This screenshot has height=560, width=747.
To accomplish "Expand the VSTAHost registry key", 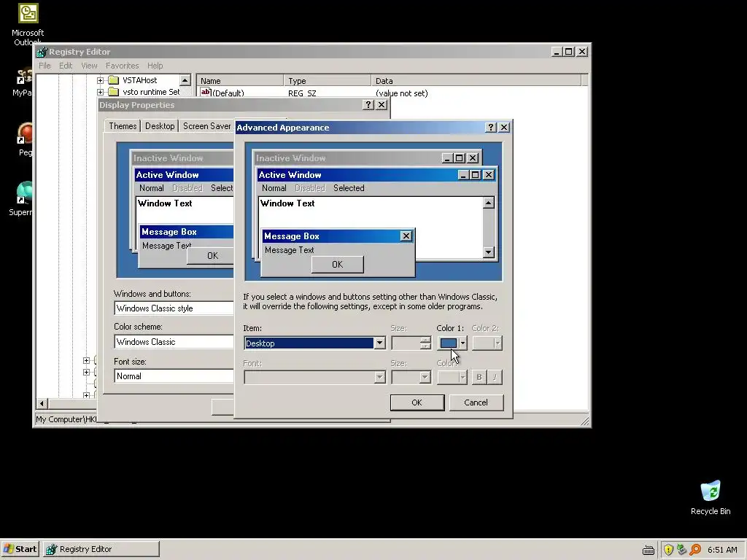I will tap(100, 80).
